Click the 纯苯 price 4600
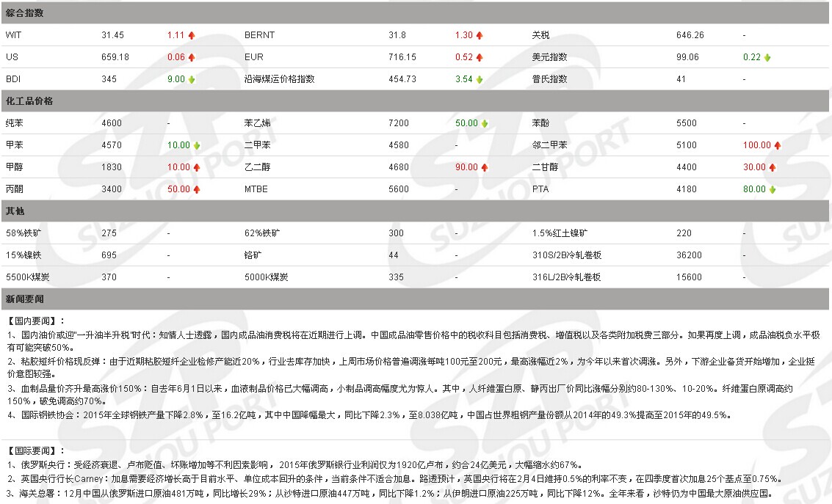832x504 pixels. point(112,123)
